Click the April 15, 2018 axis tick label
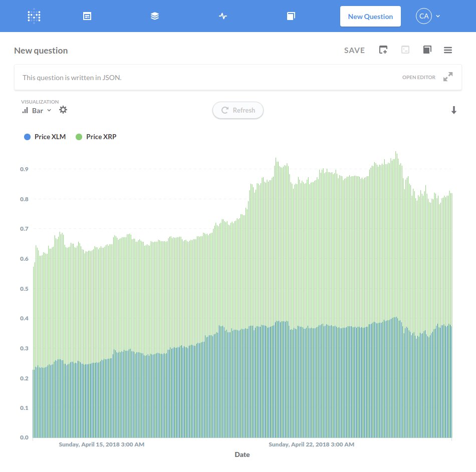 point(102,444)
